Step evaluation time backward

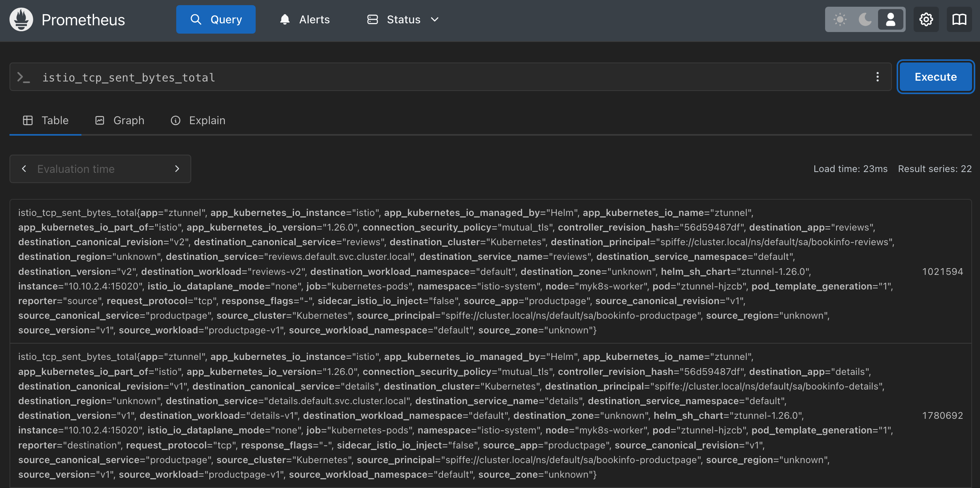click(24, 169)
